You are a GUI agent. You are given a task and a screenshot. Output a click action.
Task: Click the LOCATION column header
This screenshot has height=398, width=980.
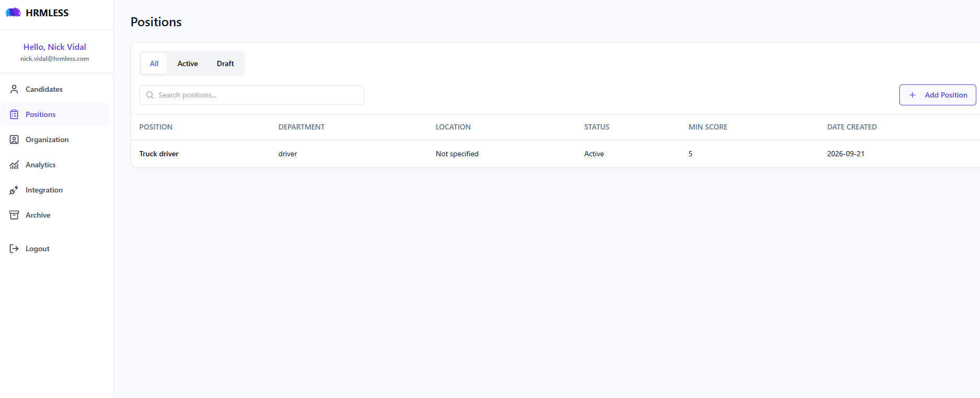pyautogui.click(x=453, y=127)
